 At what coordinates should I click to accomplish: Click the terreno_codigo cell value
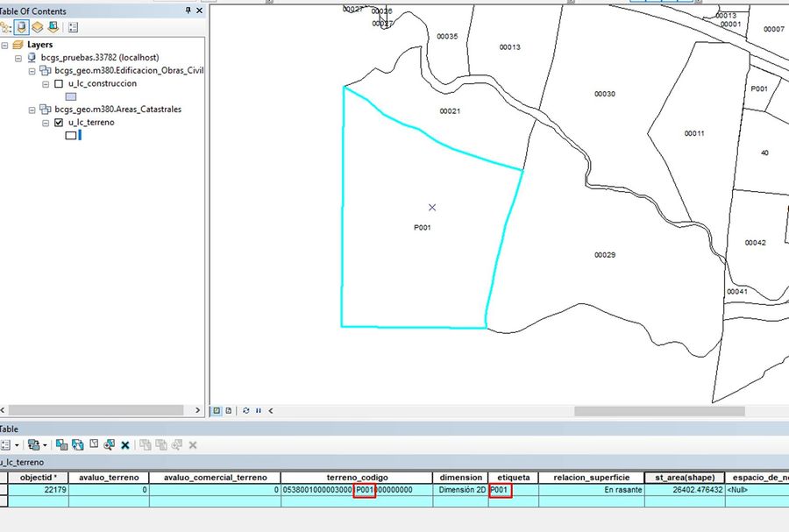pos(357,490)
